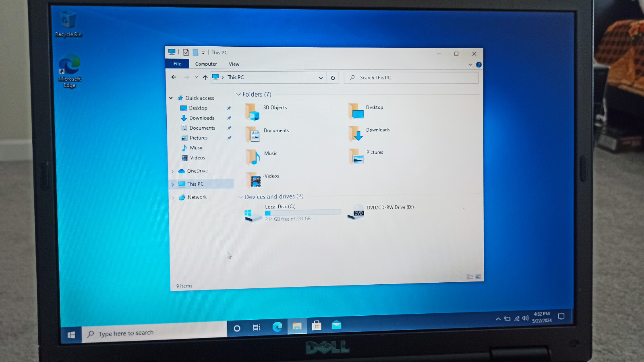
Task: Open the Windows Start menu
Action: pyautogui.click(x=71, y=335)
